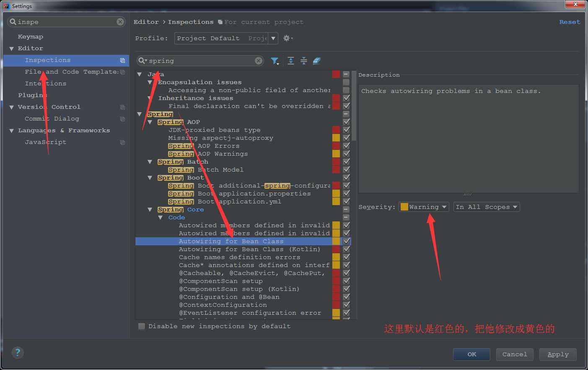
Task: Click project icon next to Version Control
Action: (x=122, y=107)
